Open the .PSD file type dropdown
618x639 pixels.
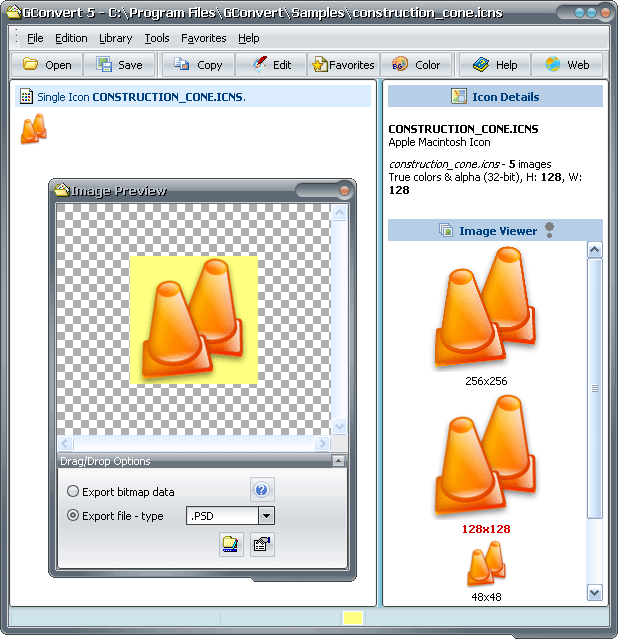pos(267,516)
